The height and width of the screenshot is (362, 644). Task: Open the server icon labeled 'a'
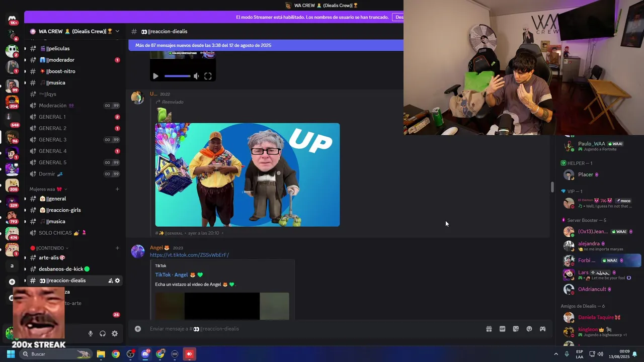12,265
